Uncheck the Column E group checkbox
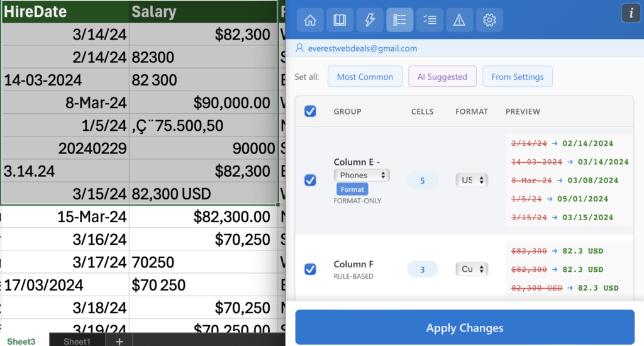Viewport: 644px width, 346px height. pos(310,181)
